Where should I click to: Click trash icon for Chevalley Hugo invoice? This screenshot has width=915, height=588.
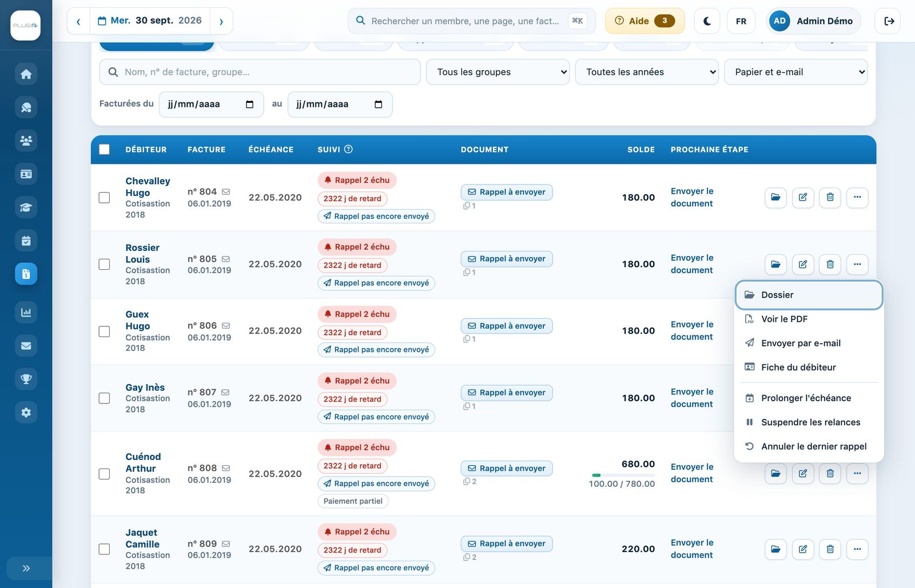click(x=830, y=197)
